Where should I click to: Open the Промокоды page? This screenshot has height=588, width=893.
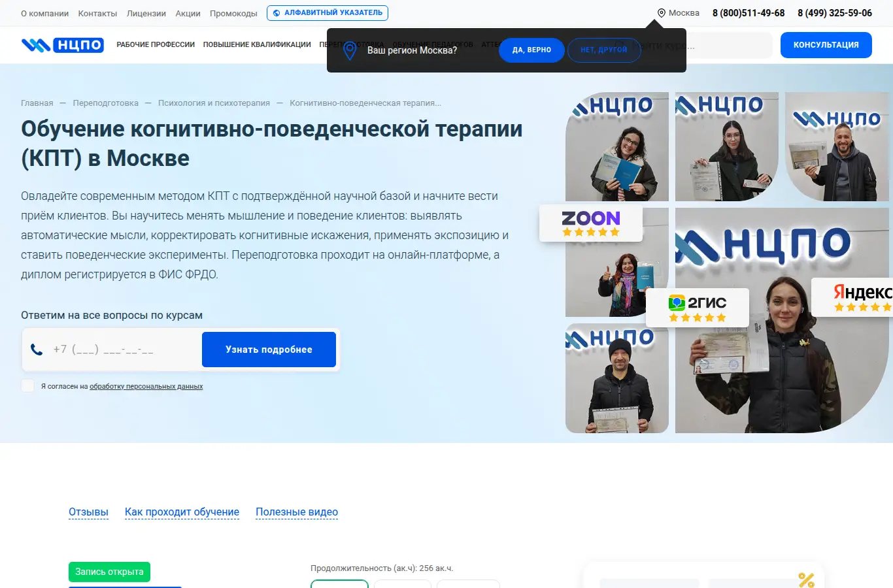click(233, 13)
